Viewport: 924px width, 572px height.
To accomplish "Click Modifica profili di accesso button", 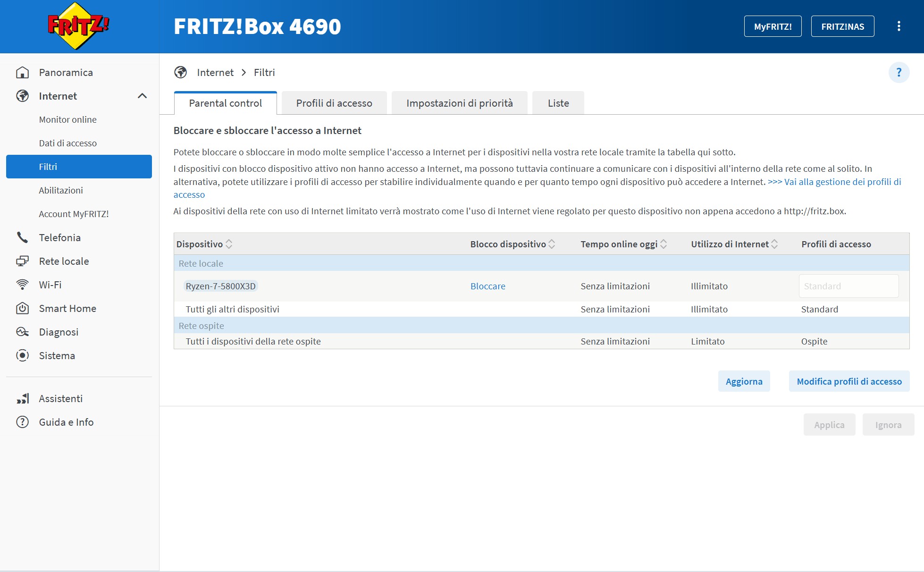I will (849, 381).
